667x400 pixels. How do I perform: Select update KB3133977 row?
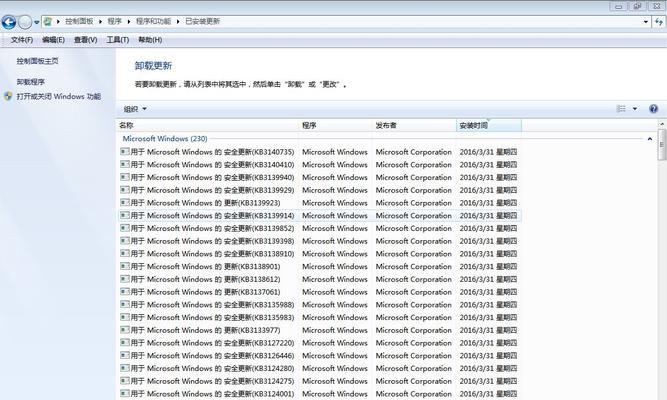(319, 330)
